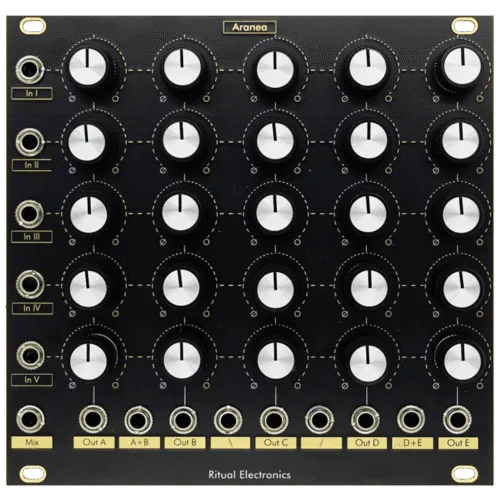Click the Out D label

coord(367,443)
